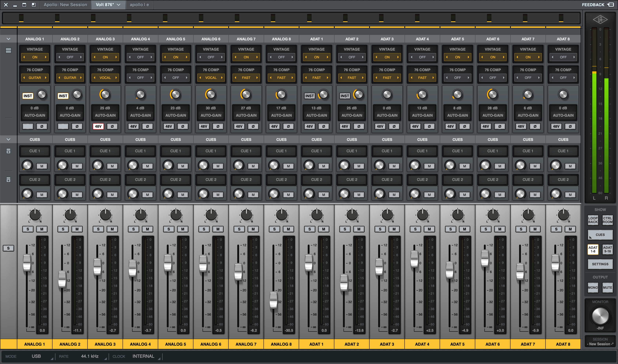Click the CUE 2 row send icon
The image size is (618, 364).
(x=8, y=180)
